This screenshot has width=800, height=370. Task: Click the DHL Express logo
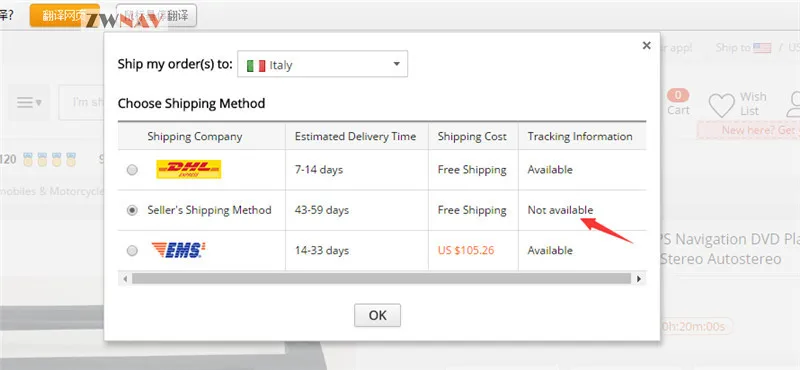[x=189, y=169]
